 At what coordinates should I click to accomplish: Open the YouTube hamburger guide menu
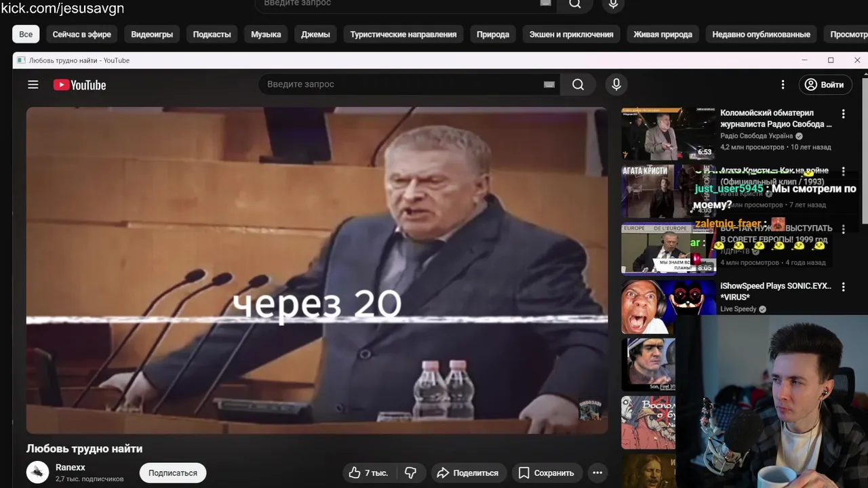pyautogui.click(x=33, y=85)
